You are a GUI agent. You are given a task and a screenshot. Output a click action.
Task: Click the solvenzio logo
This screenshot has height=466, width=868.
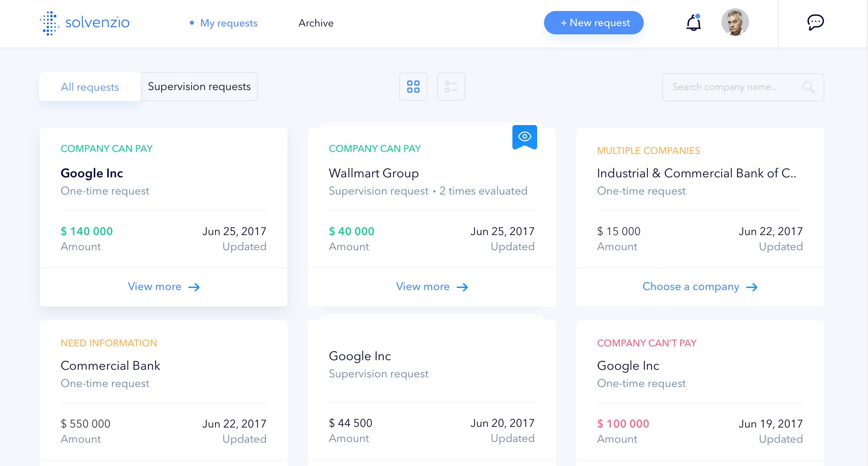tap(85, 23)
